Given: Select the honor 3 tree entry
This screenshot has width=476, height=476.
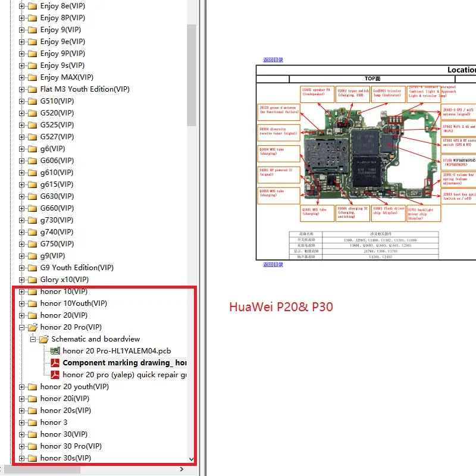Looking at the screenshot, I should pyautogui.click(x=54, y=422).
